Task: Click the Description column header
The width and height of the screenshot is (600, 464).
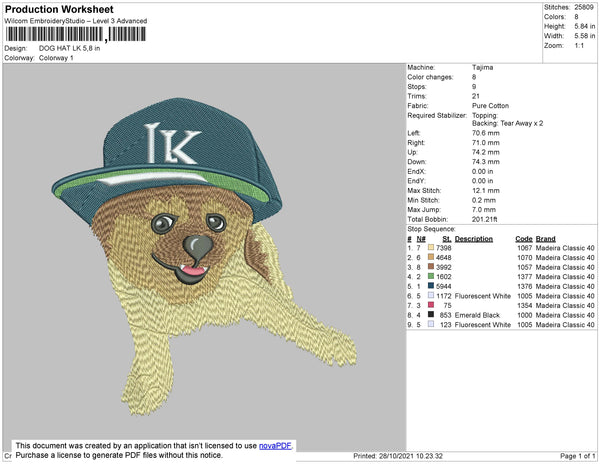Action: [474, 239]
